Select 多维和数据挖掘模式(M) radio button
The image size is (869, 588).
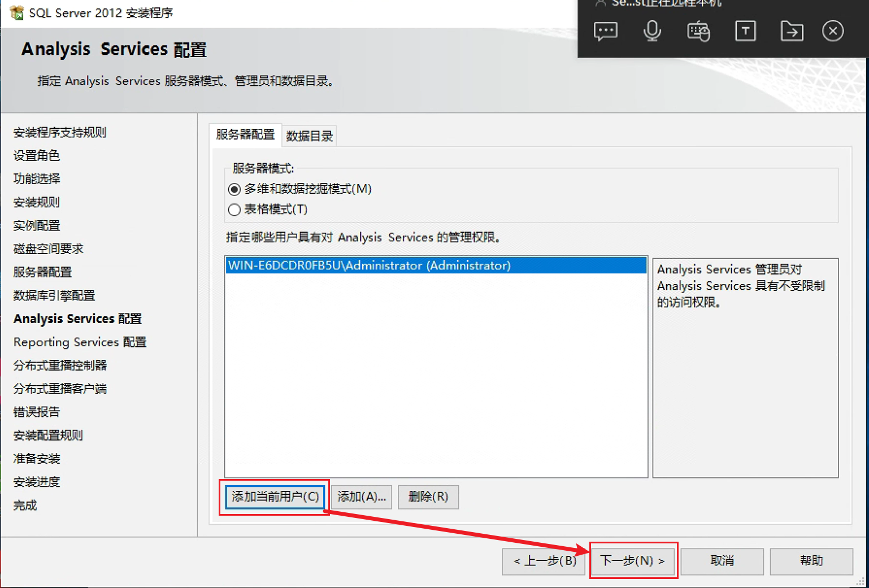click(x=234, y=189)
